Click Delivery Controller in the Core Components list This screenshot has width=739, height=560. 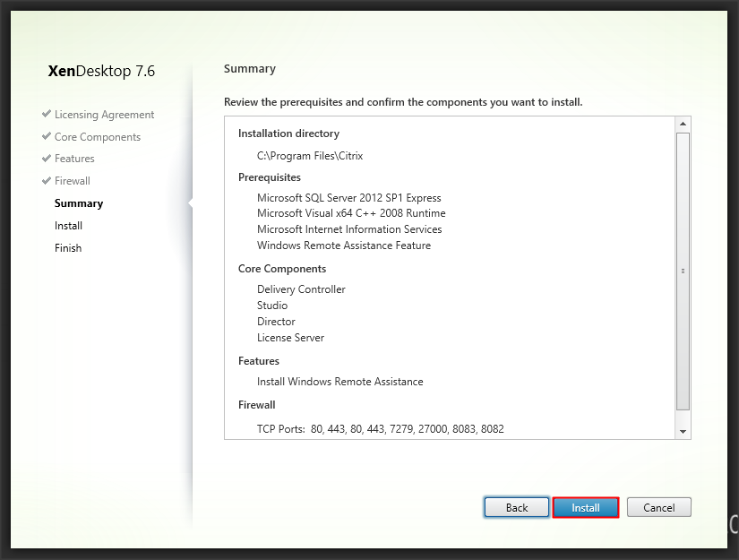coord(301,289)
